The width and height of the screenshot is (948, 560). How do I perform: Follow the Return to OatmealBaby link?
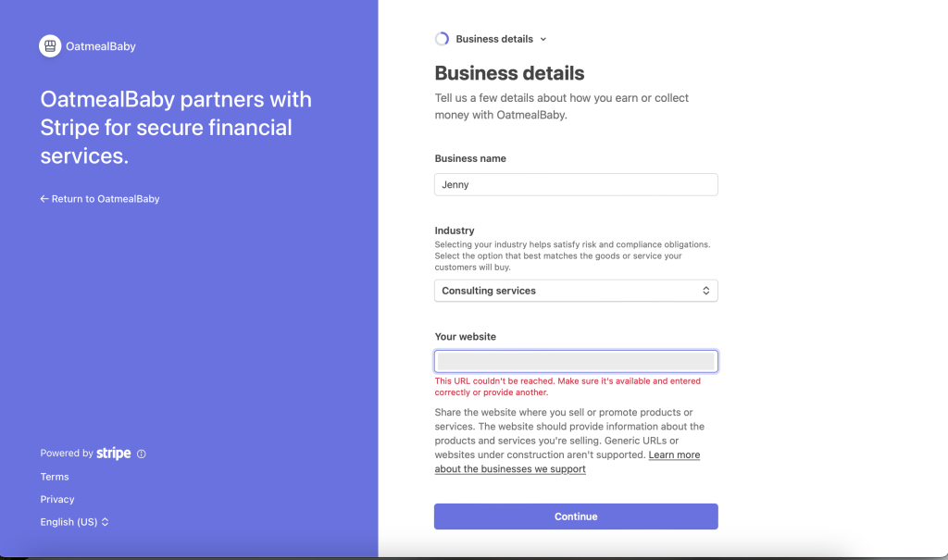point(100,199)
